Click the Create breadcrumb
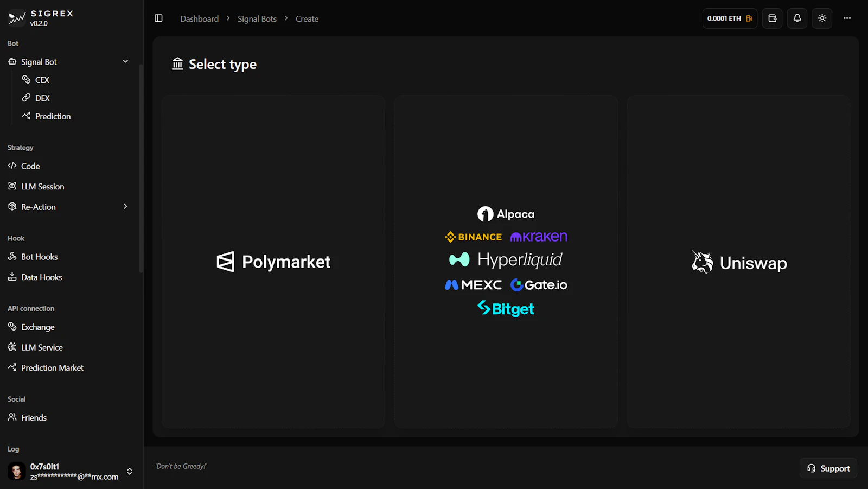The height and width of the screenshot is (489, 868). click(x=307, y=19)
